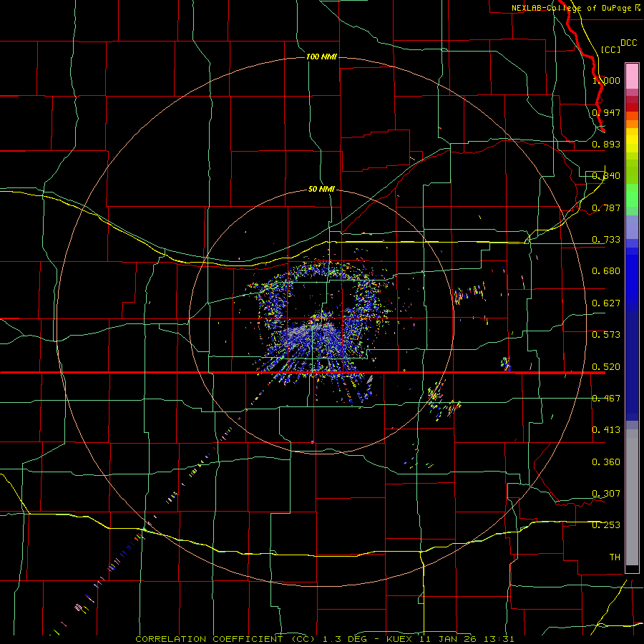Click the 0.307 legend value
Screen dimensions: 644x644
606,494
